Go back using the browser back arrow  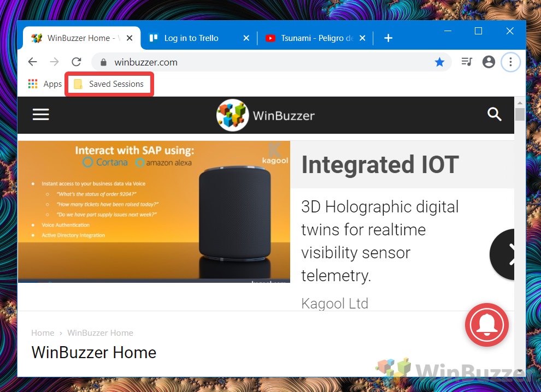point(32,62)
